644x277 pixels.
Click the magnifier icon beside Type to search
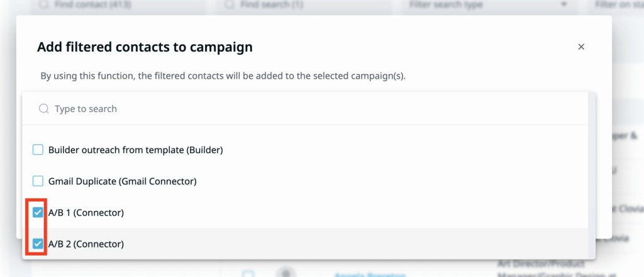click(43, 109)
